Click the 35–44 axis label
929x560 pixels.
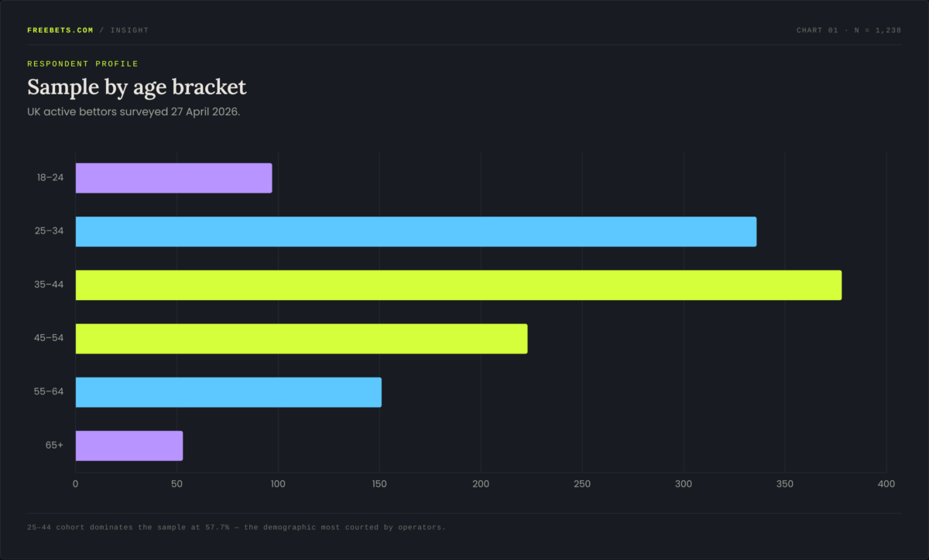pyautogui.click(x=50, y=285)
